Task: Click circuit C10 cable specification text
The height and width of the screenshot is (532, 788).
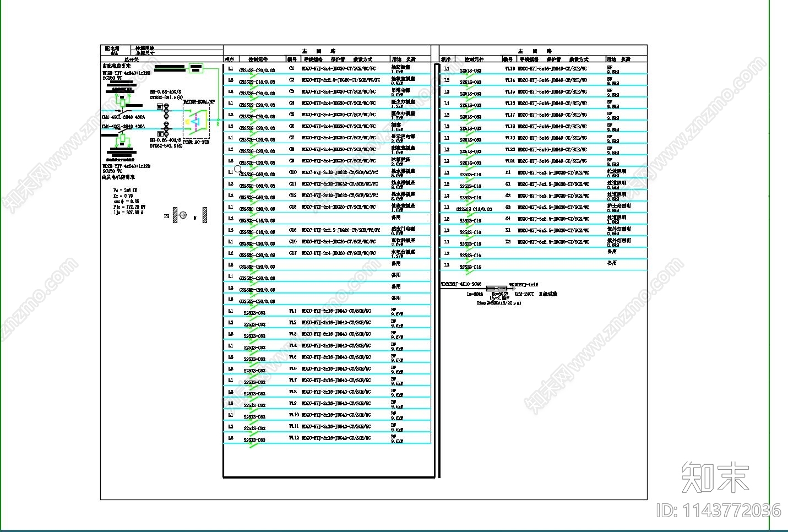Action: pos(339,172)
